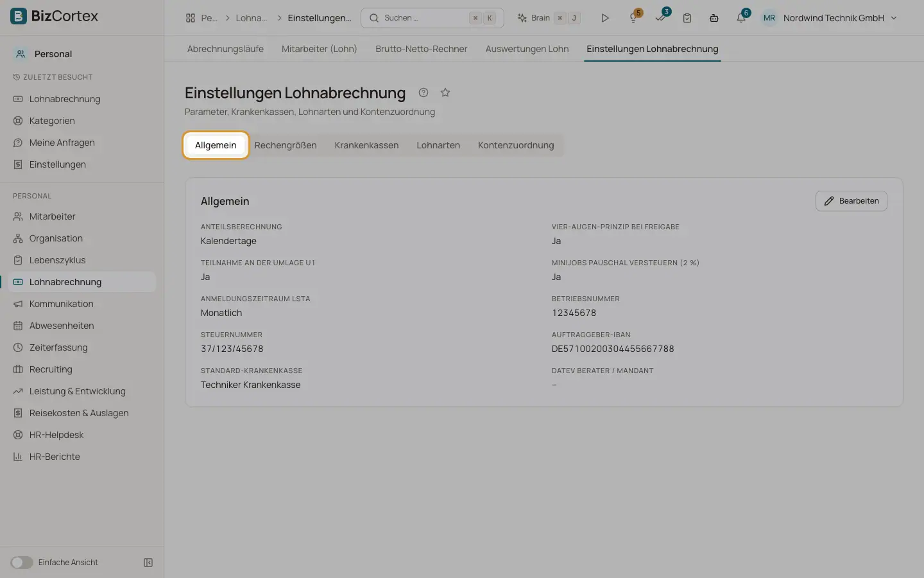This screenshot has height=578, width=924.
Task: Switch to the Lohnarten tab
Action: (438, 145)
